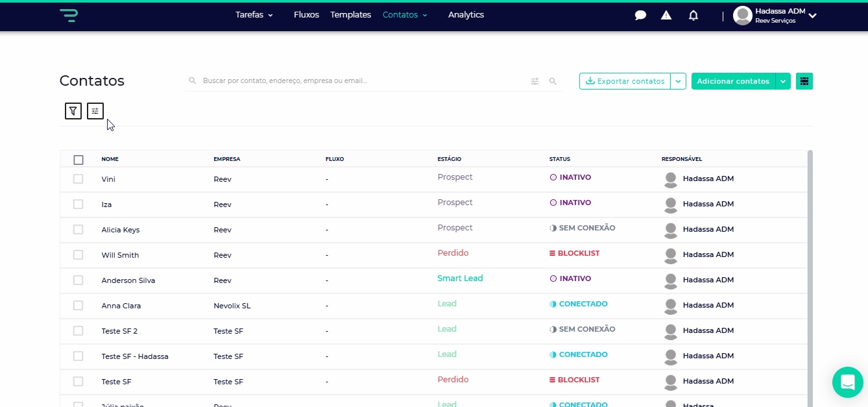Screen dimensions: 868x407
Task: Click the grid view icon
Action: (804, 81)
